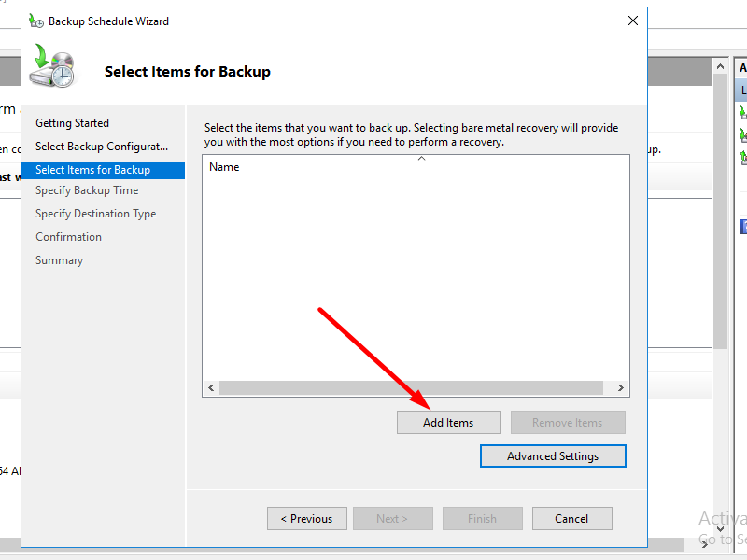Click the left arrow of the items list scrollbar

[x=211, y=387]
